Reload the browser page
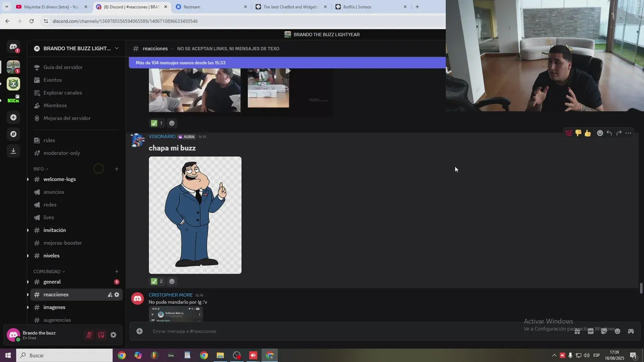Image resolution: width=644 pixels, height=362 pixels. [x=31, y=21]
